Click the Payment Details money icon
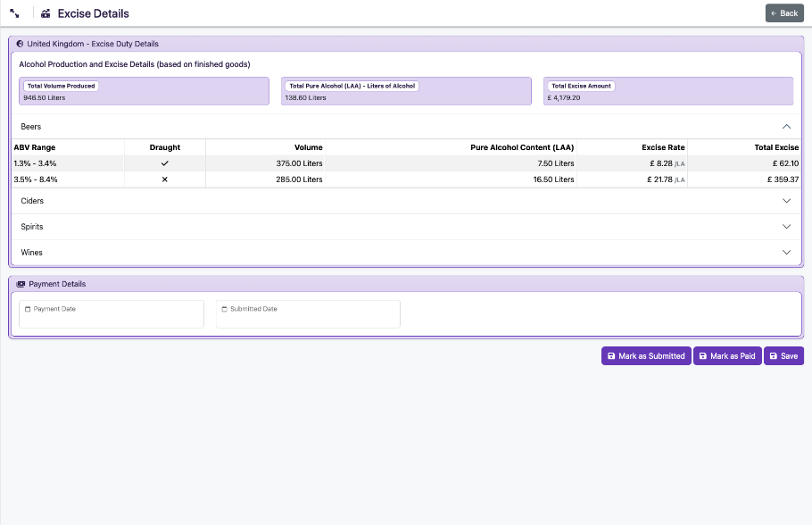The image size is (812, 525). tap(21, 284)
